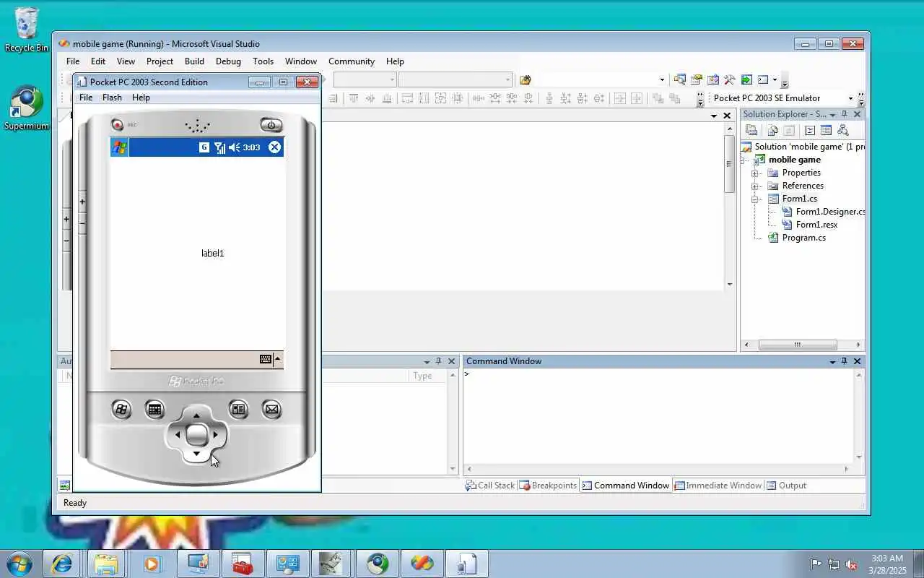Expand the emulator input panel options arrow
This screenshot has height=578, width=924.
[x=277, y=359]
